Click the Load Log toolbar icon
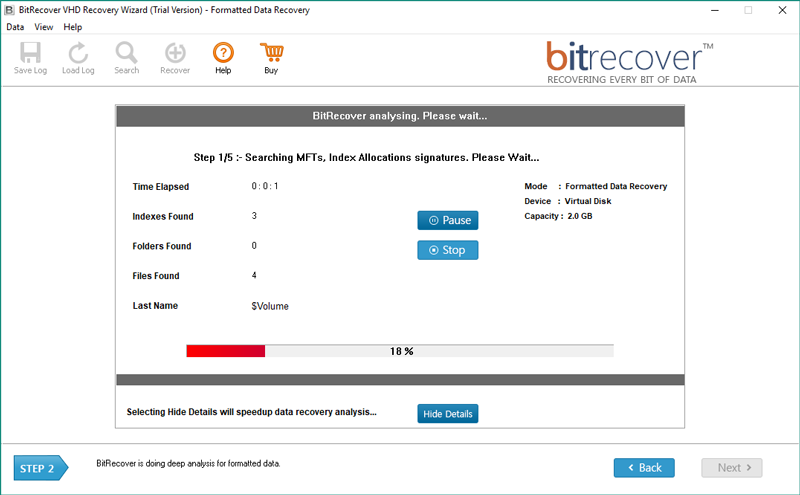800x495 pixels. pyautogui.click(x=78, y=58)
